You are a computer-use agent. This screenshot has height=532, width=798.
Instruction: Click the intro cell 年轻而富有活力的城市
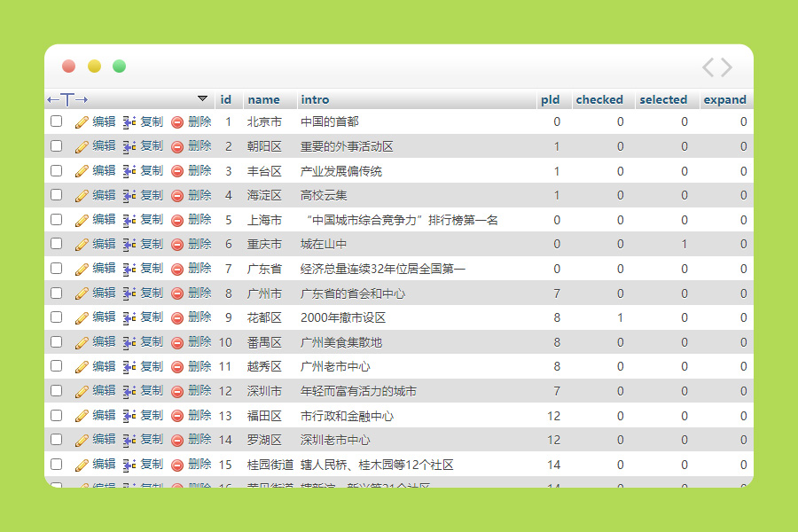[358, 391]
